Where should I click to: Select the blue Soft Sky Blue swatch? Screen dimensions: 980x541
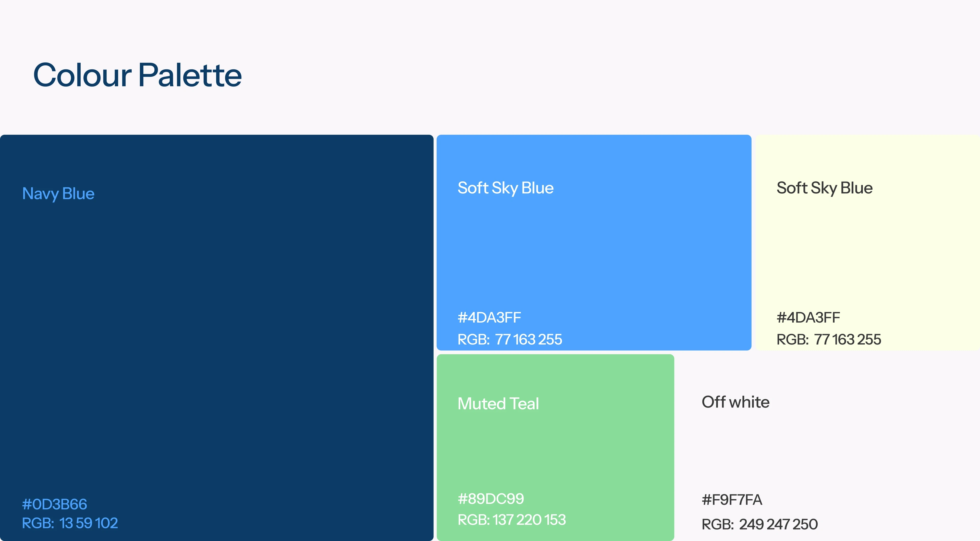pos(594,242)
